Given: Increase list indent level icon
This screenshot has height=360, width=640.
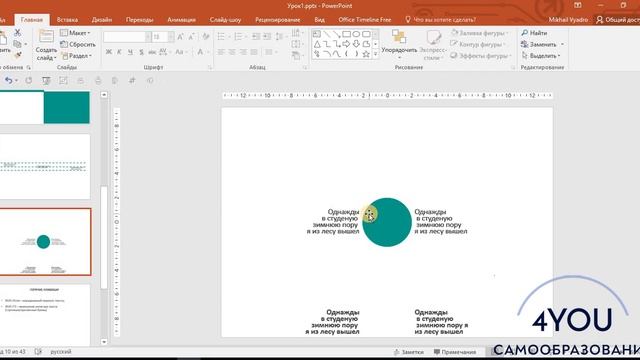Looking at the screenshot, I should [x=267, y=37].
